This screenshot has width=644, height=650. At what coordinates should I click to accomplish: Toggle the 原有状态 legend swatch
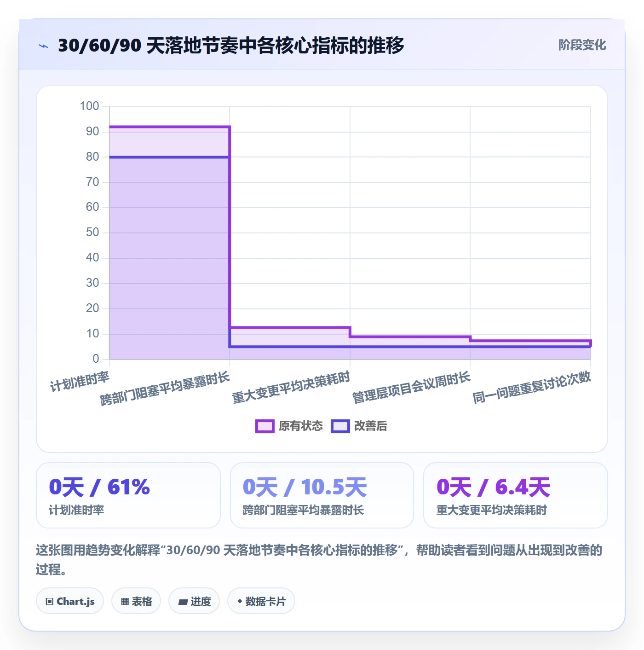264,426
